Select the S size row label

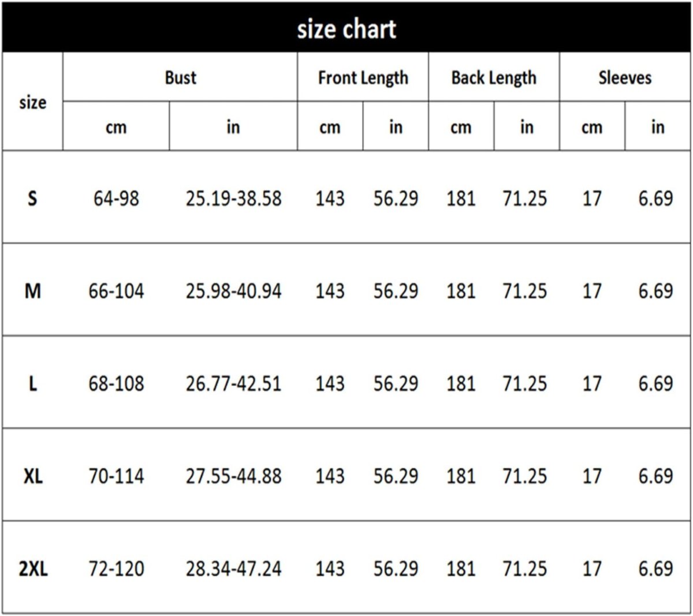pos(32,199)
